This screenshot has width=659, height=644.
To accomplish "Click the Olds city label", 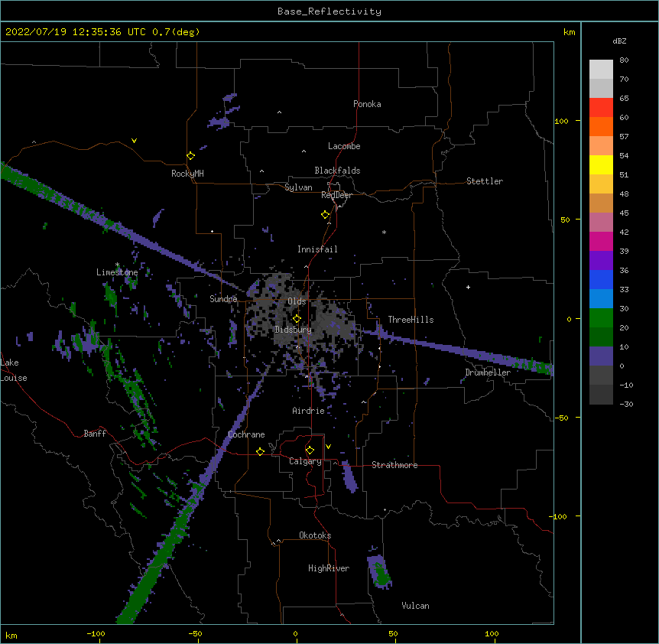I will tap(297, 301).
